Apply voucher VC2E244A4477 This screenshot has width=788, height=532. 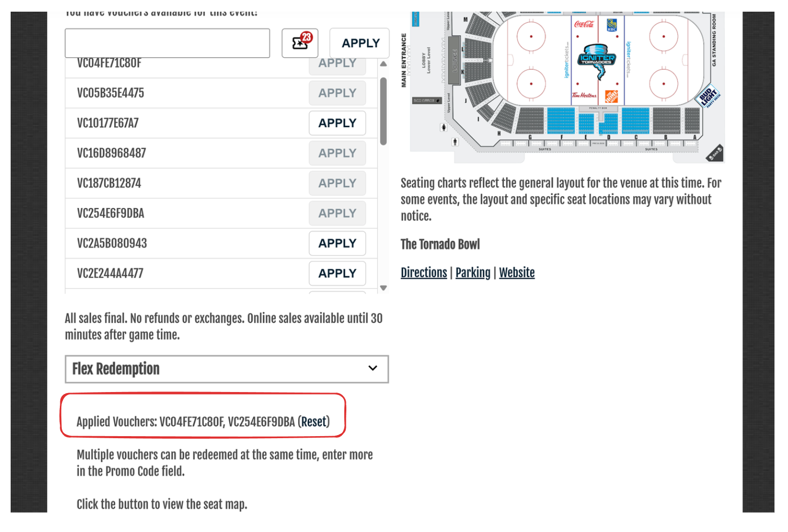337,273
